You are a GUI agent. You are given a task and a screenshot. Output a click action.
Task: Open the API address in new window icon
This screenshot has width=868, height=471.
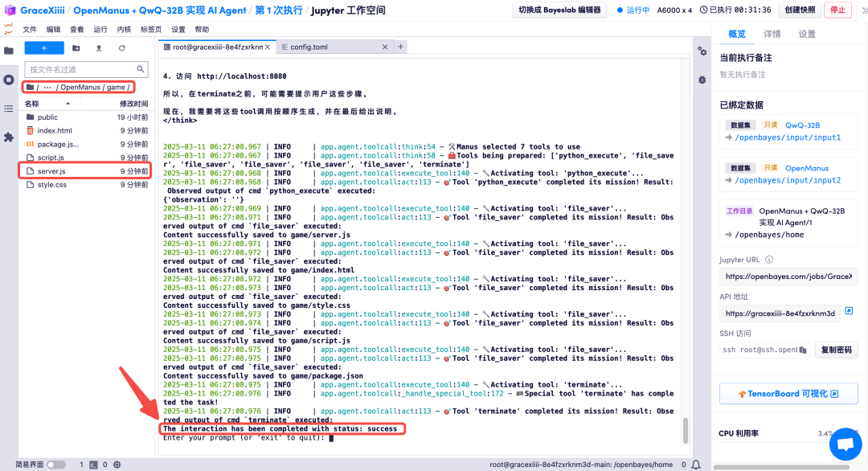pos(849,311)
